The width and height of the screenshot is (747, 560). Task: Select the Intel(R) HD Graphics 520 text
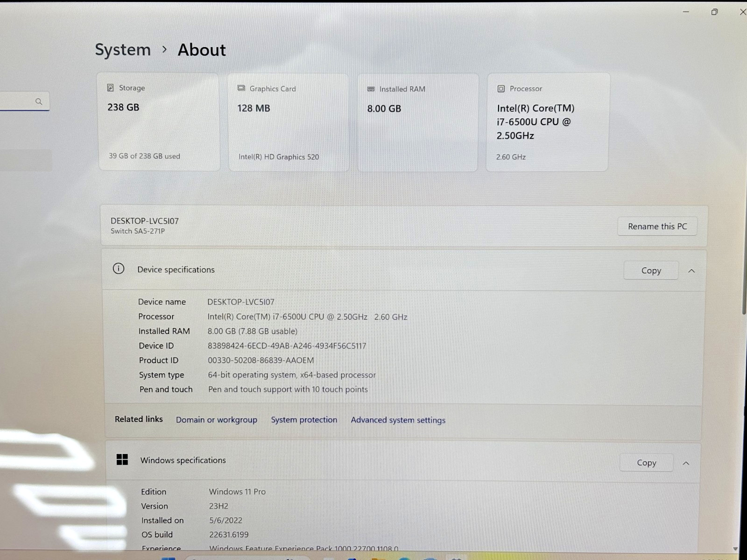[279, 157]
